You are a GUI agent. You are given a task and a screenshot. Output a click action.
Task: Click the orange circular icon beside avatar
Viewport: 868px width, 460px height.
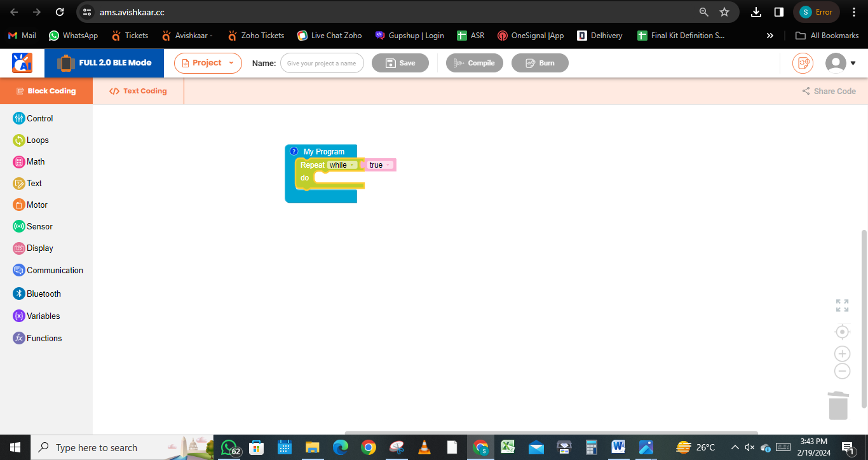[x=803, y=63]
